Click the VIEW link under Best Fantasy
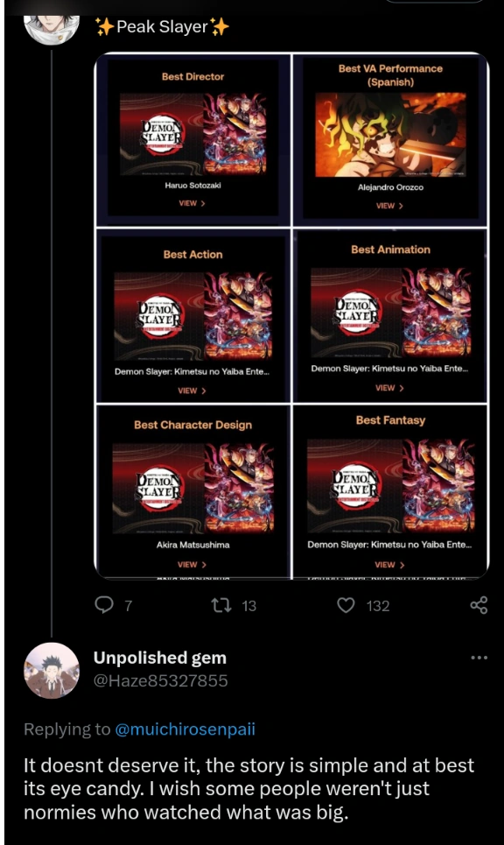This screenshot has height=845, width=504. (389, 564)
